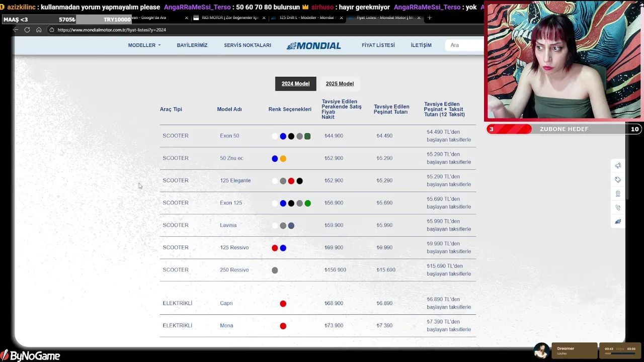Click the Mona model name
This screenshot has width=644, height=362.
pyautogui.click(x=226, y=325)
